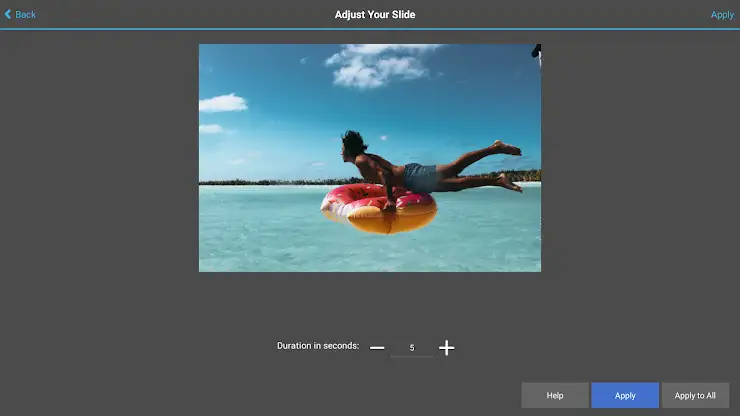
Task: Click the blue Apply button
Action: (x=625, y=395)
